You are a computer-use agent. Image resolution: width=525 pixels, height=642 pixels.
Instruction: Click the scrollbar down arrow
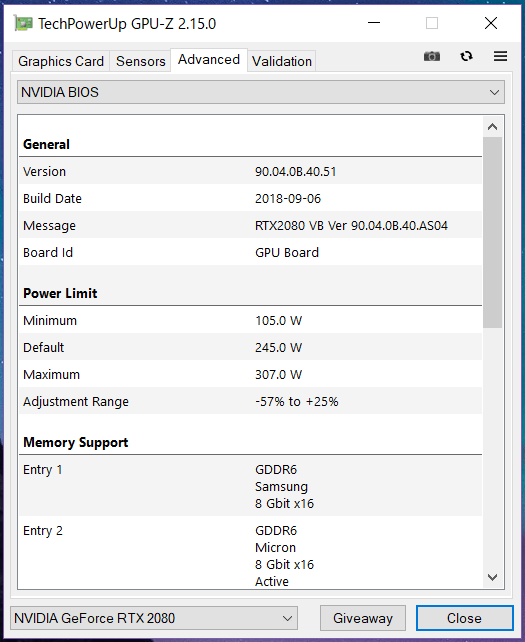[x=493, y=577]
